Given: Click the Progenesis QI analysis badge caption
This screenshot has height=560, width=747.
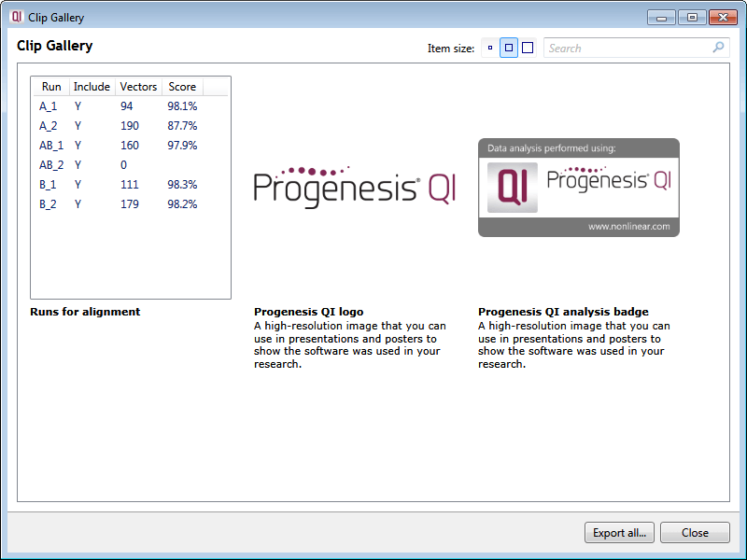Looking at the screenshot, I should [563, 312].
